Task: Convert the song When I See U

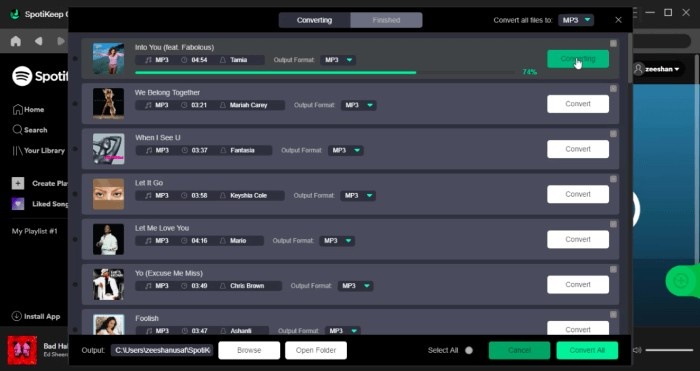Action: tap(578, 149)
